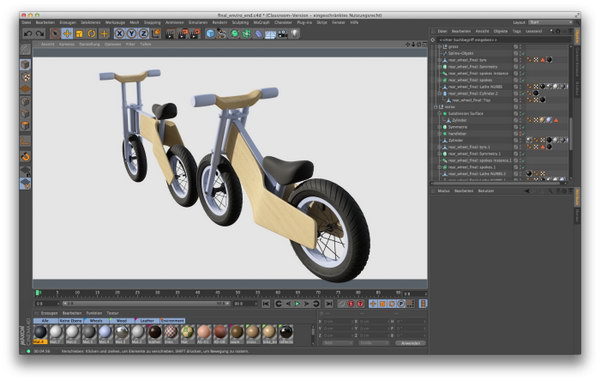
Task: Select the Environment material layer tab
Action: coord(173,321)
